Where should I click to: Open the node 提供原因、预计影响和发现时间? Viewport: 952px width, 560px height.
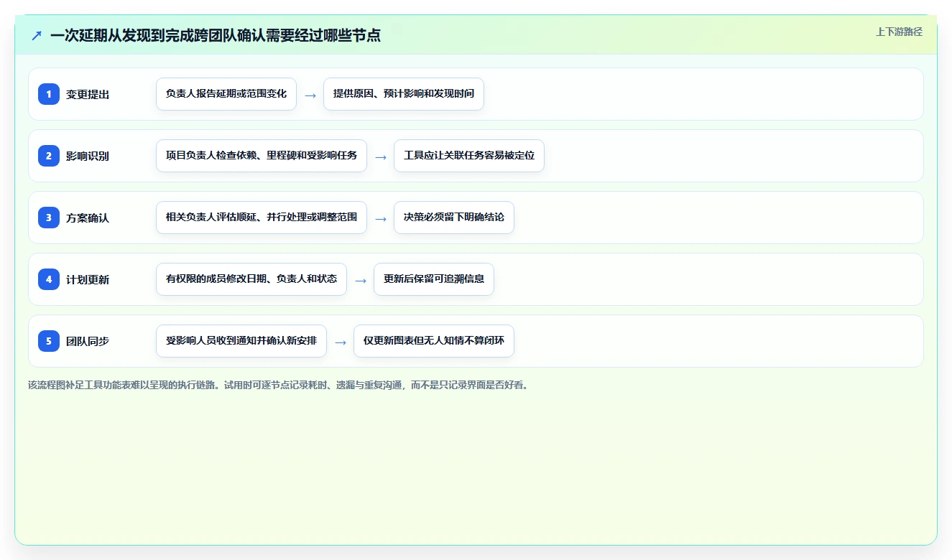(404, 94)
